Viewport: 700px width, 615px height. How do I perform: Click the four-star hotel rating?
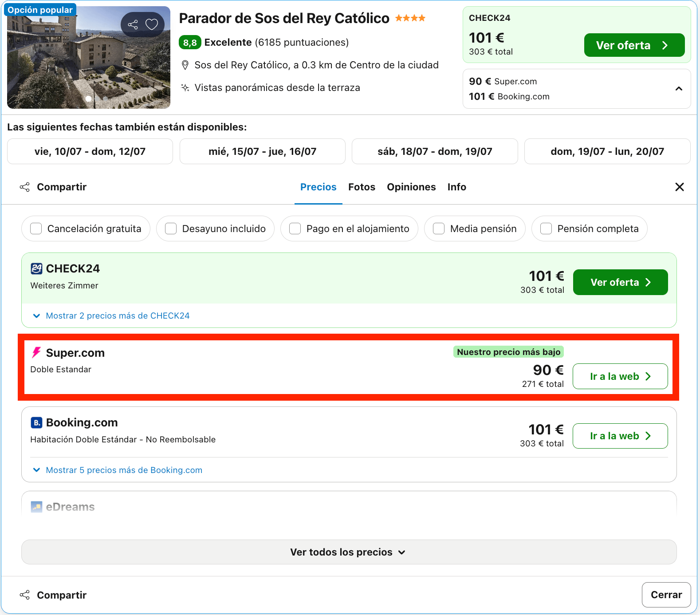(410, 18)
